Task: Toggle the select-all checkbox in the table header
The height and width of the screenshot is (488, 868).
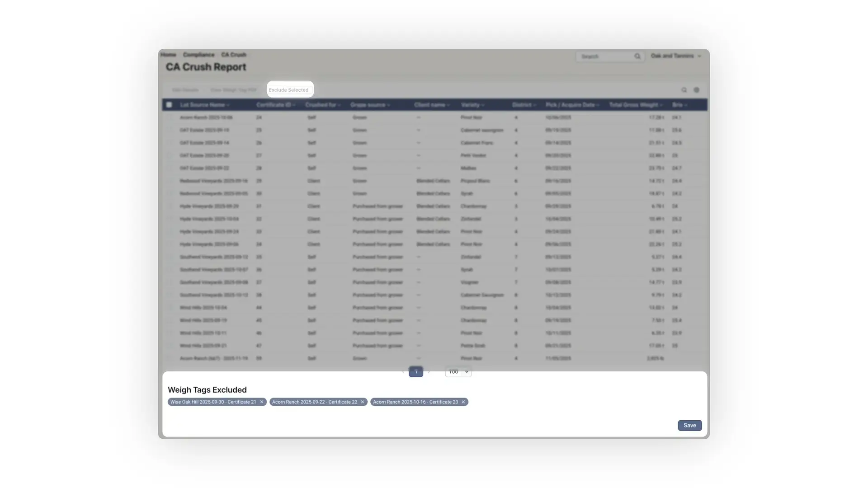Action: click(170, 104)
